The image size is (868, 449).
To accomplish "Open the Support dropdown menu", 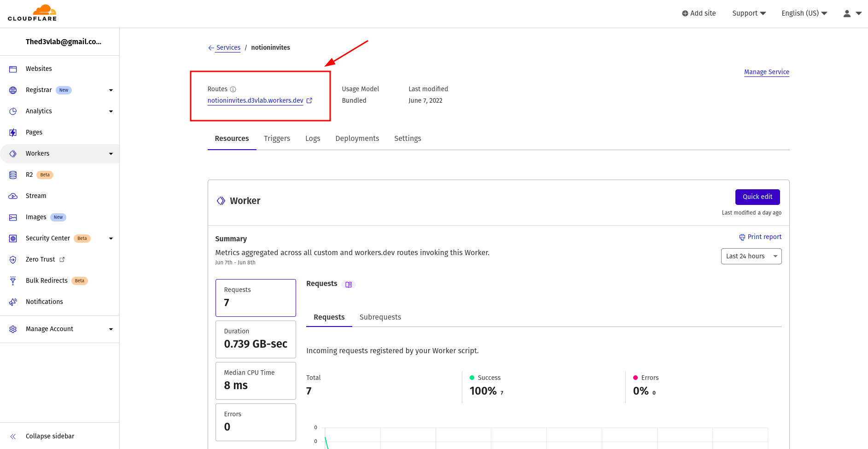I will [x=749, y=13].
